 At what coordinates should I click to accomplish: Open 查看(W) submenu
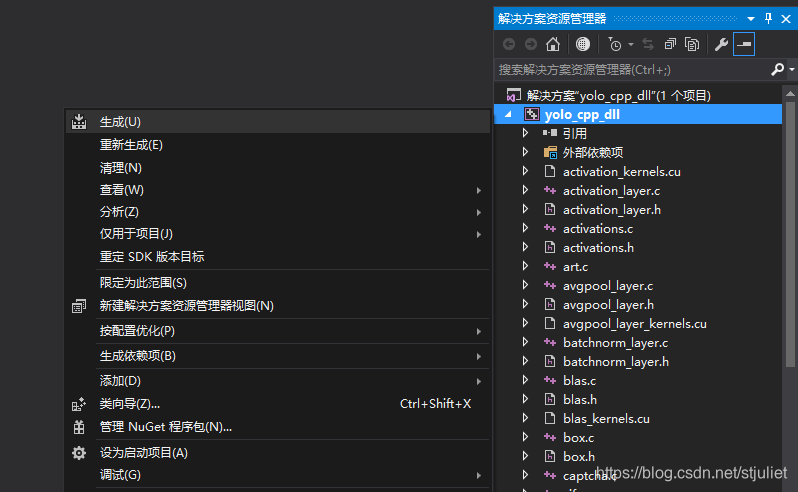tap(277, 190)
